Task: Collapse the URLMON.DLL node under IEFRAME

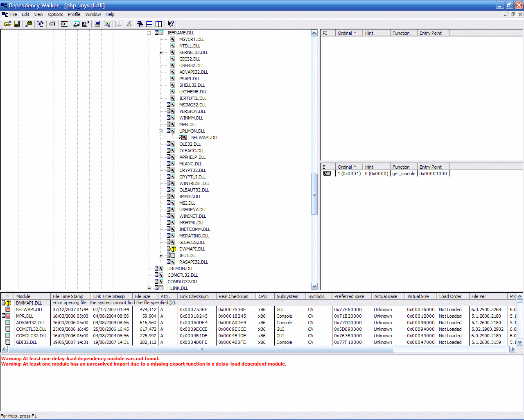Action: (x=160, y=131)
